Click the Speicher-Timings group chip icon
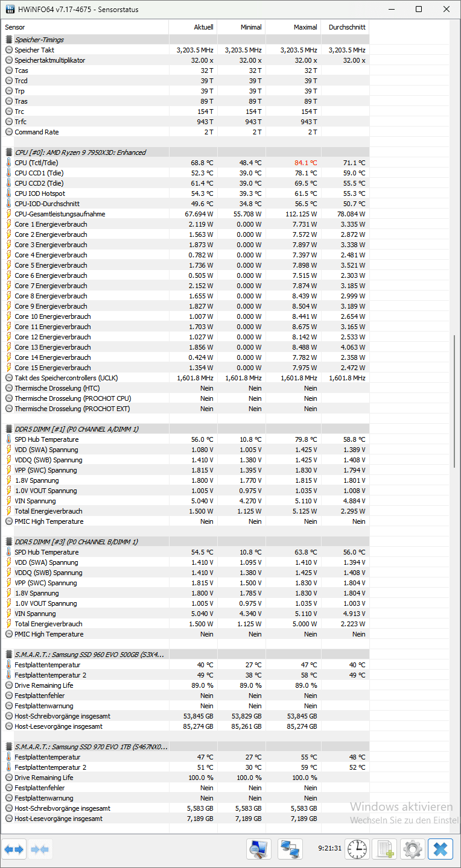Image resolution: width=461 pixels, height=868 pixels. point(9,40)
